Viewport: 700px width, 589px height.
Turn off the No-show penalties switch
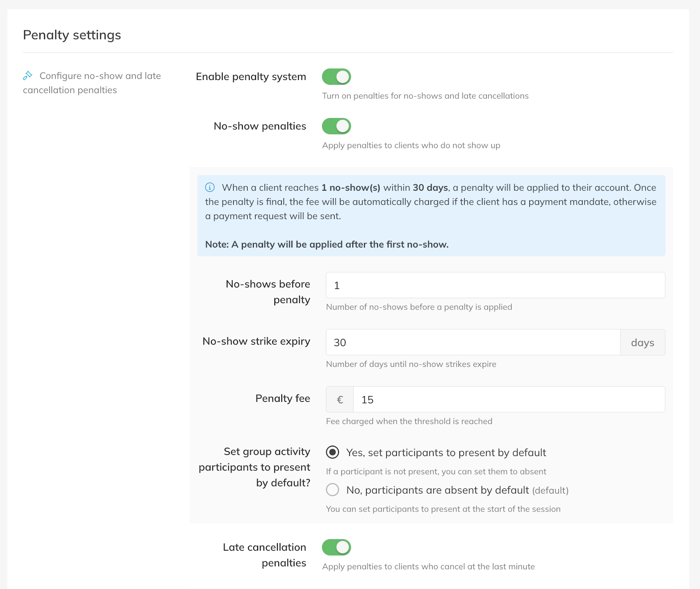tap(336, 126)
